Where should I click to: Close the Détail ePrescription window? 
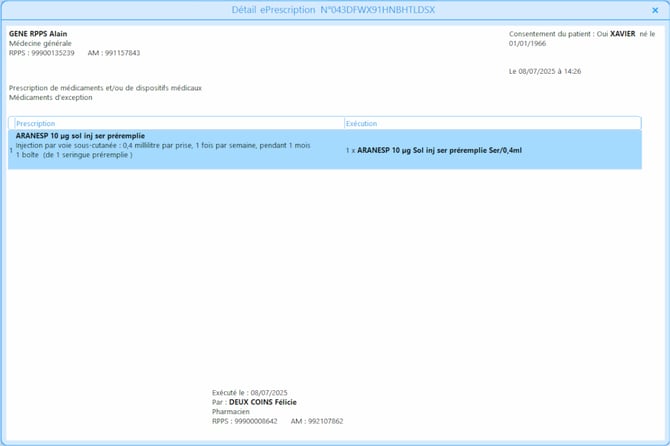[657, 10]
